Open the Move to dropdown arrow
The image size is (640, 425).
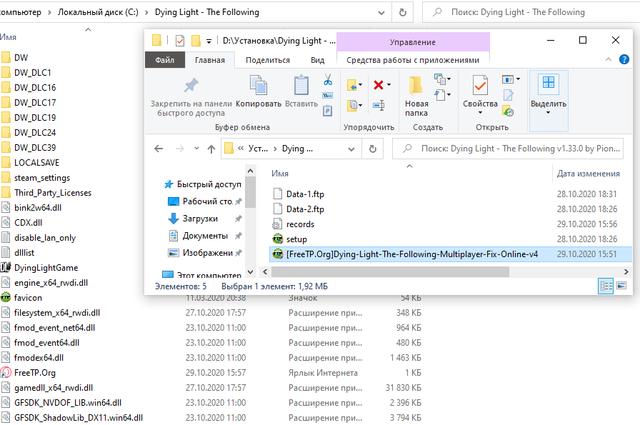[x=360, y=85]
